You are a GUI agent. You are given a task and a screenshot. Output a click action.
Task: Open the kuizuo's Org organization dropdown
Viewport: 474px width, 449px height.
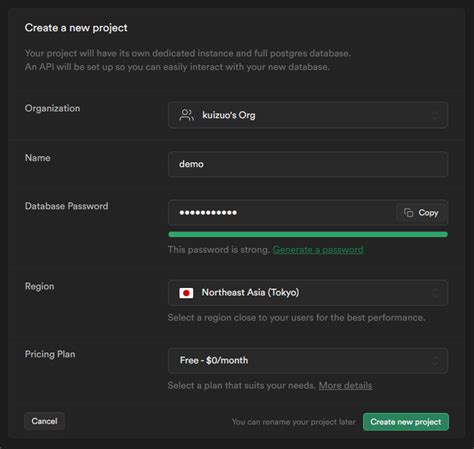(308, 115)
